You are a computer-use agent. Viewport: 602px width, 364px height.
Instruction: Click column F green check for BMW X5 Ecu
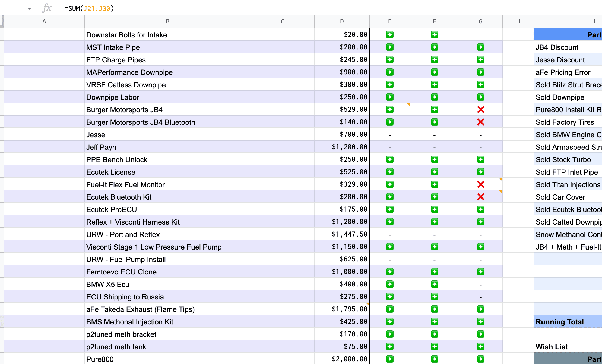tap(435, 284)
